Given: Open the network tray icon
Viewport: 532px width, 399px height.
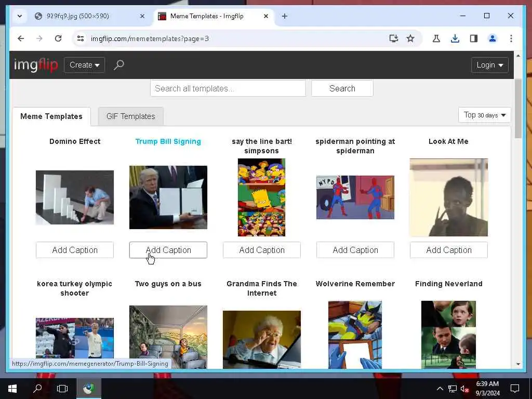Looking at the screenshot, I should [453, 389].
